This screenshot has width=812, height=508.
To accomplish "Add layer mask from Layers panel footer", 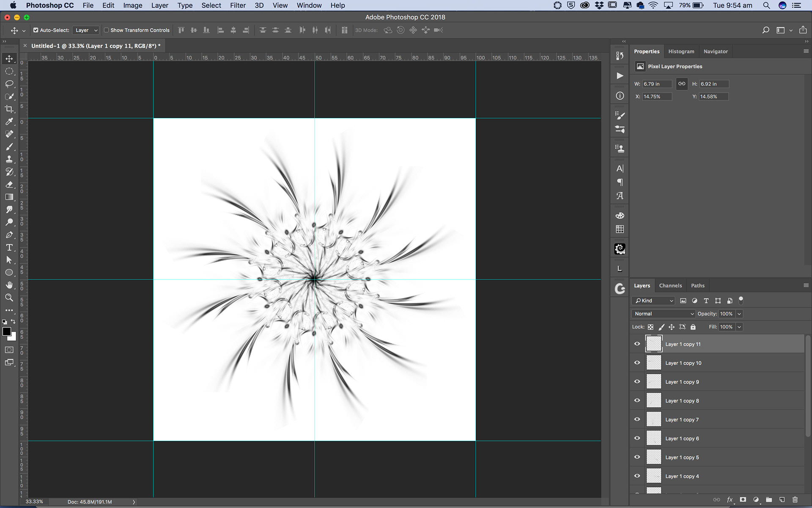I will pos(743,500).
